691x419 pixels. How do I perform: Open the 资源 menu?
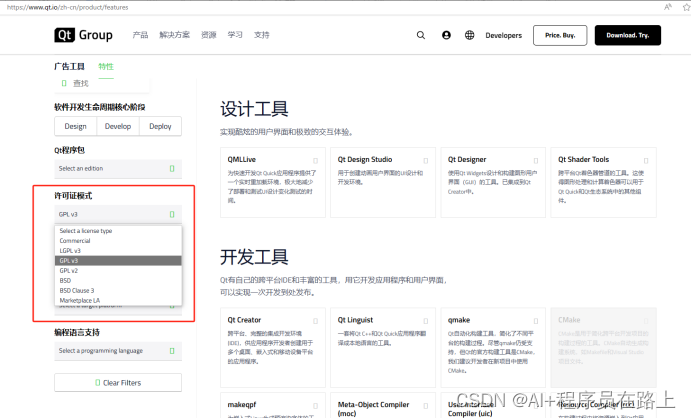coord(209,35)
